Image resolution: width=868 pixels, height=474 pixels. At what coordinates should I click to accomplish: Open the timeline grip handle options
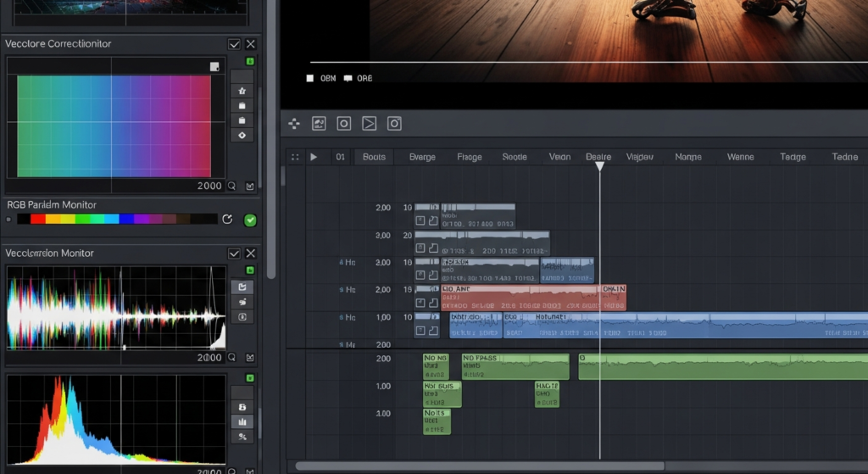point(294,157)
